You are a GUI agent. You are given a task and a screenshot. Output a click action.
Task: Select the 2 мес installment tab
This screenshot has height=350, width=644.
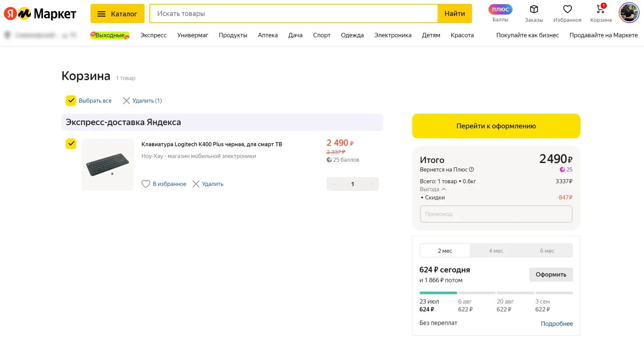[445, 251]
